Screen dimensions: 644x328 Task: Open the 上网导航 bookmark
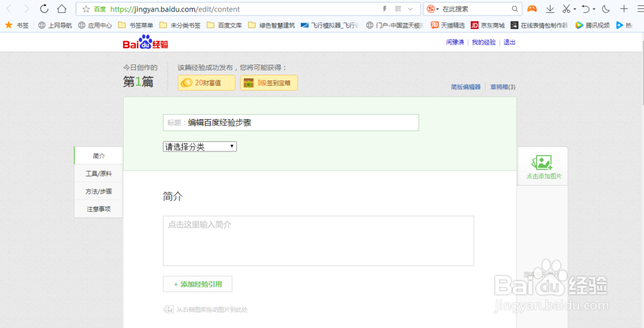55,25
